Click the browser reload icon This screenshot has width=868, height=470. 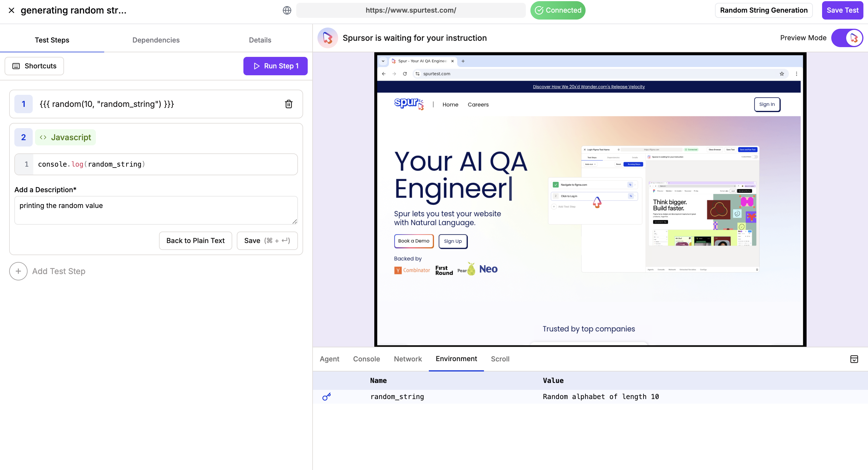[x=405, y=74]
